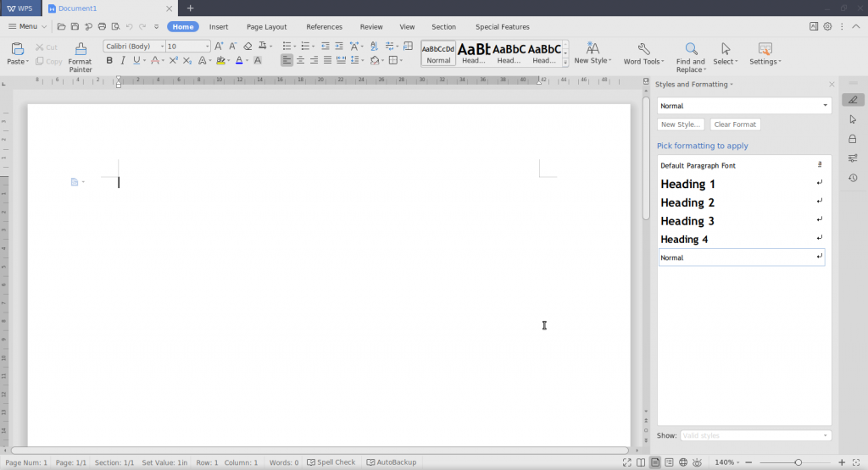
Task: Click the vertical document scrollbar
Action: (x=645, y=158)
